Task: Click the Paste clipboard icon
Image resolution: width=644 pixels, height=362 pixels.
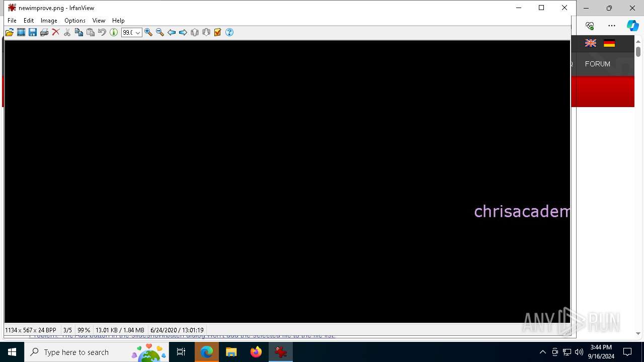Action: (x=91, y=32)
